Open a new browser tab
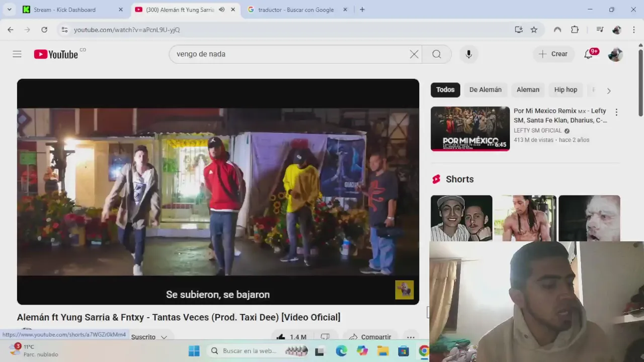Image resolution: width=644 pixels, height=362 pixels. point(362,10)
